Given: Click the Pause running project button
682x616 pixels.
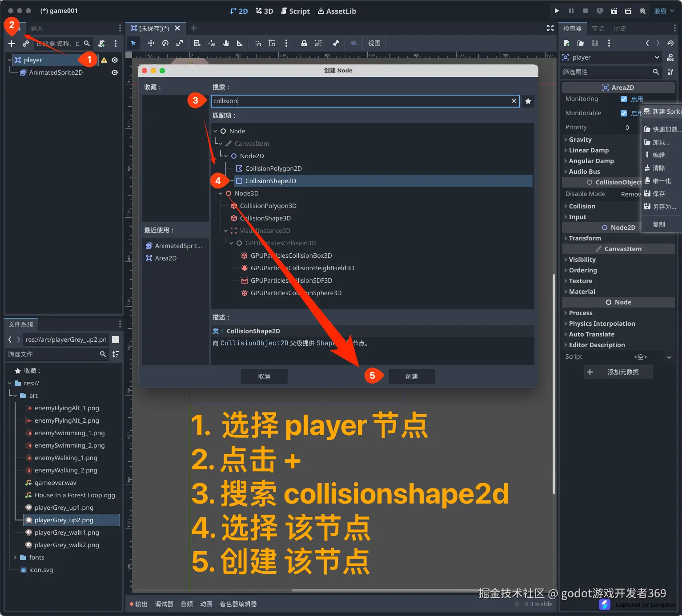Looking at the screenshot, I should click(571, 11).
